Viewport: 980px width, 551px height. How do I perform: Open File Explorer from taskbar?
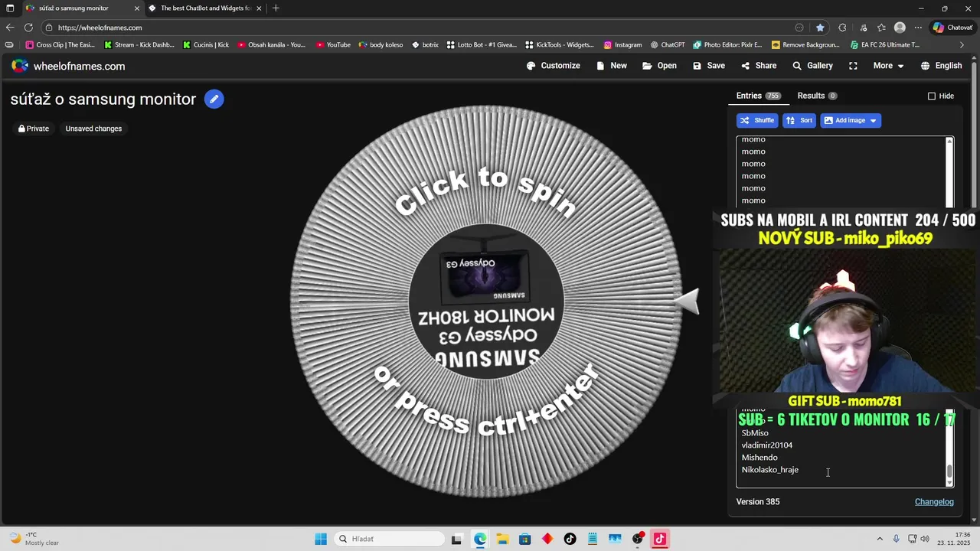tap(502, 539)
